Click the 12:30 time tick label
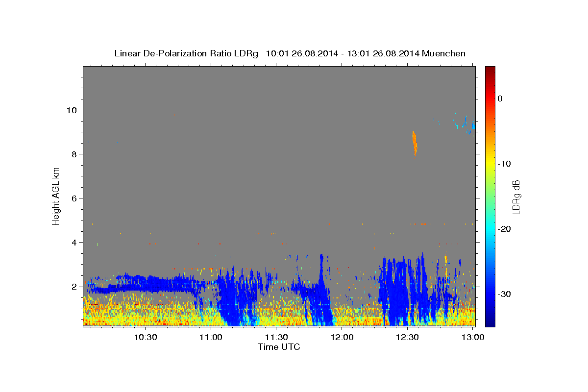Screen dimensions: 588x392 (408, 337)
